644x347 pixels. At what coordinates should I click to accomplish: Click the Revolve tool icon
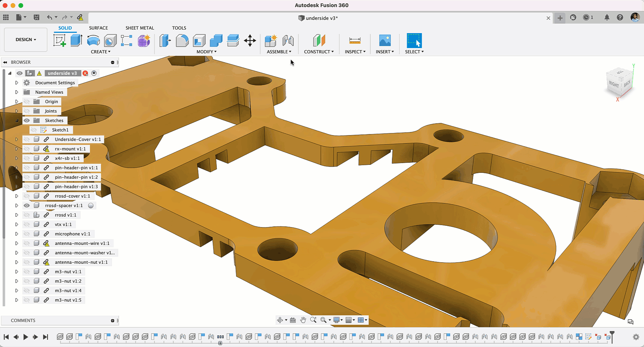(93, 40)
